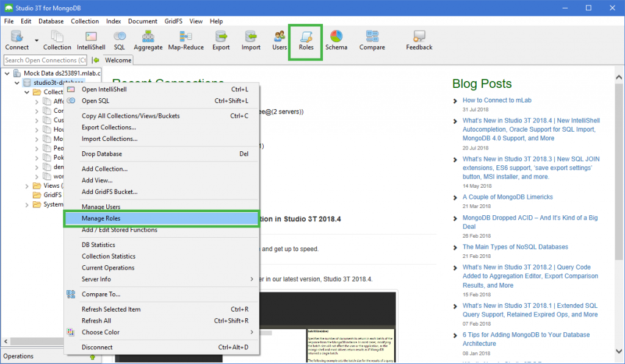Screen dimensions: 625x364
Task: Click the green arrow beside search box
Action: click(x=96, y=60)
